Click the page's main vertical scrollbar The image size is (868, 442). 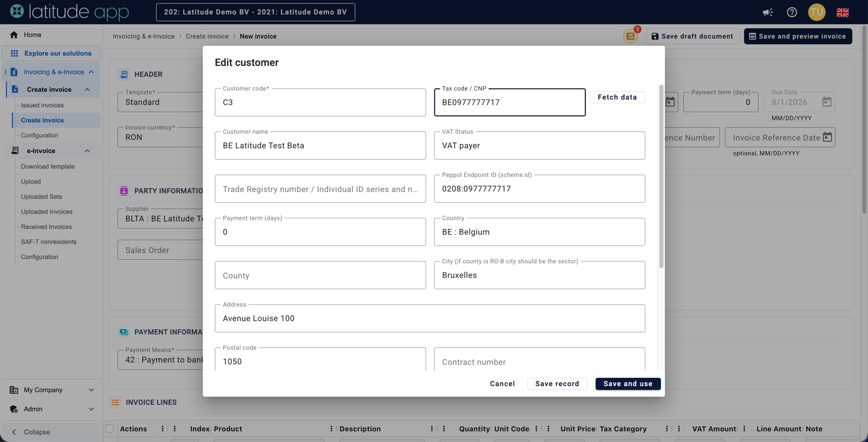pos(864,121)
